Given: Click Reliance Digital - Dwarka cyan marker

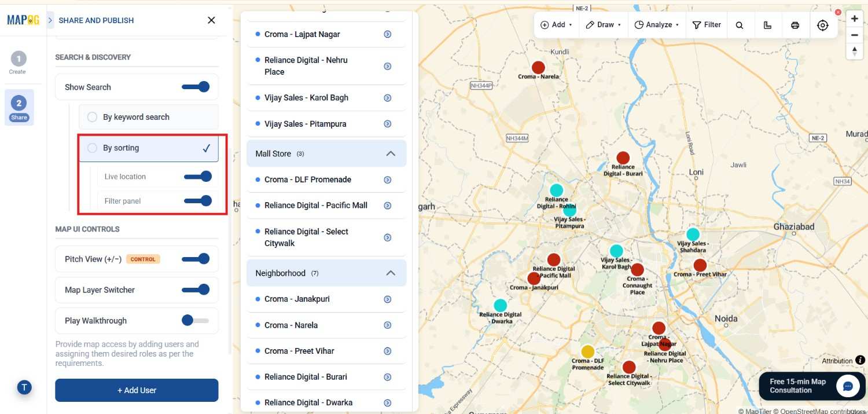Looking at the screenshot, I should click(500, 305).
